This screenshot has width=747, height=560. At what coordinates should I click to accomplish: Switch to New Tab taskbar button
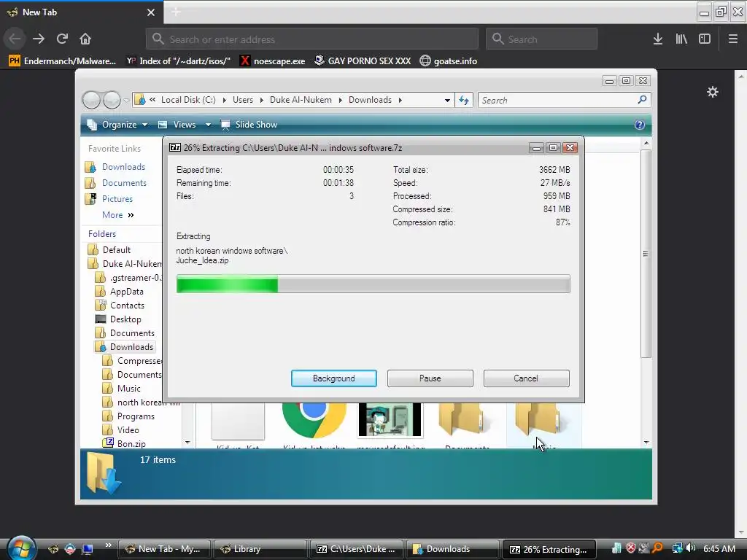tap(164, 549)
